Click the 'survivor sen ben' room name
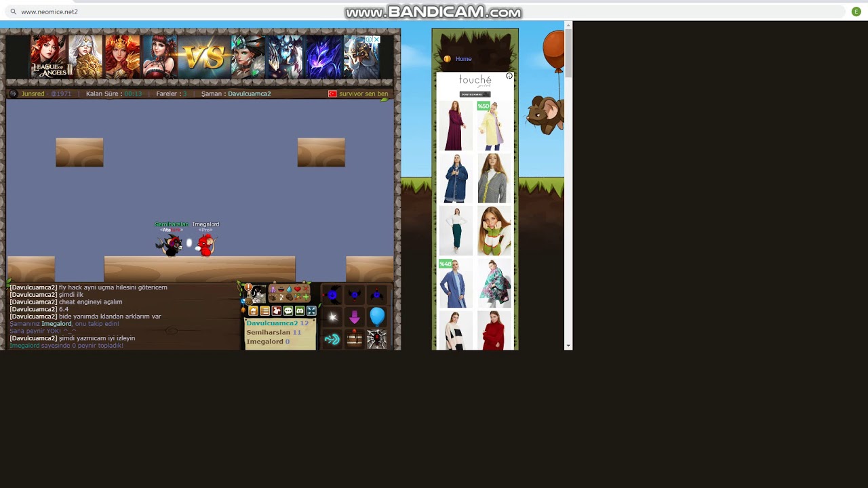 pos(363,94)
